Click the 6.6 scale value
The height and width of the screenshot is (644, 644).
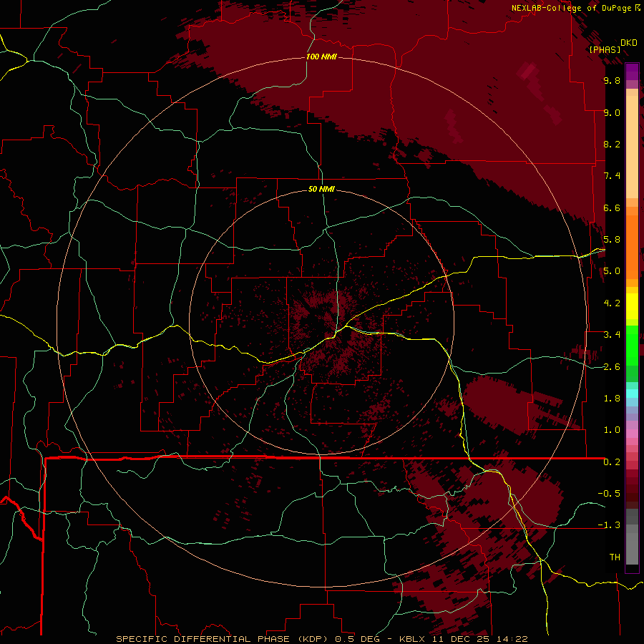pyautogui.click(x=612, y=208)
